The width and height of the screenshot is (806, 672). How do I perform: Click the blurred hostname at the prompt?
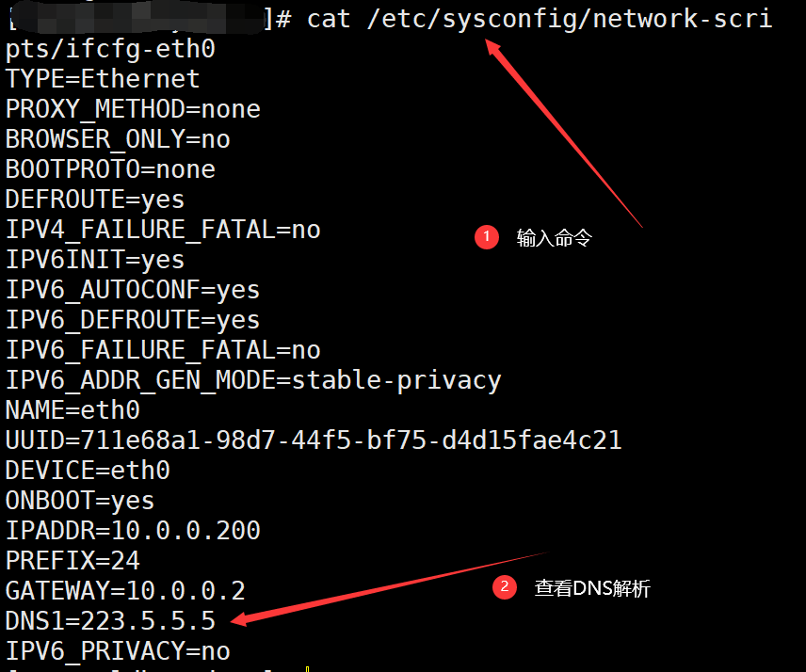pos(137,19)
